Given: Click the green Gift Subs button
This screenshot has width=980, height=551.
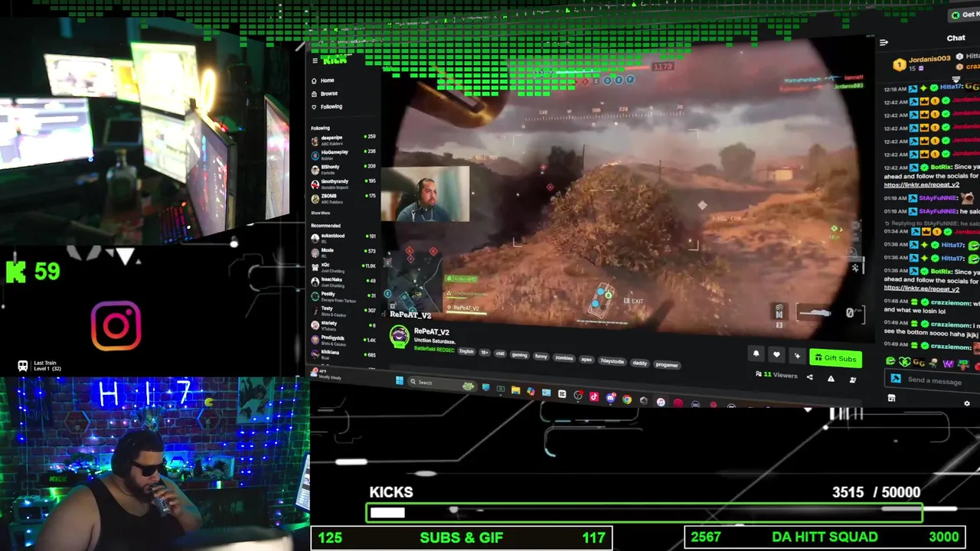Looking at the screenshot, I should (x=835, y=358).
